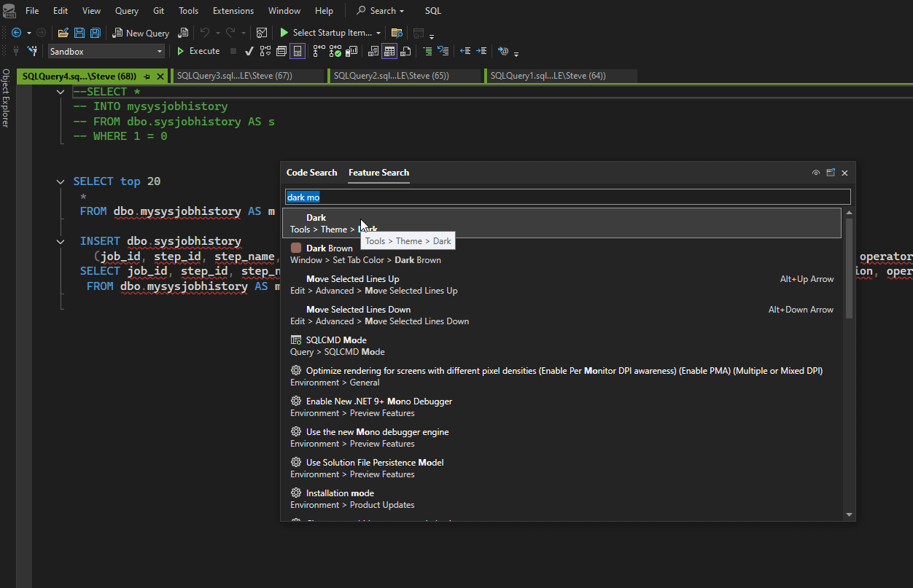This screenshot has width=913, height=588.
Task: Click the Change Connection icon
Action: [x=32, y=51]
